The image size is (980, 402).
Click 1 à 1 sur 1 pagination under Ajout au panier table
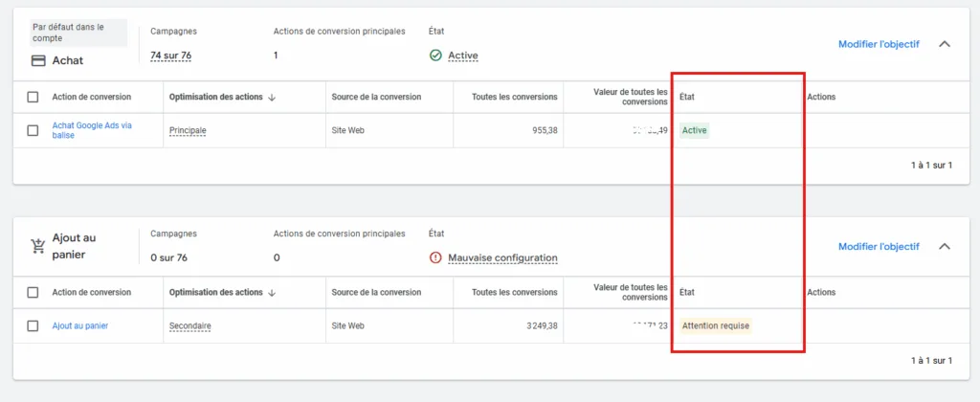pos(932,361)
